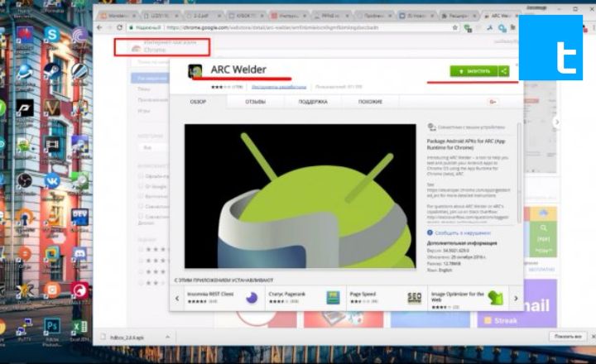Open Image Optimizer for the Web app
596x364 pixels.
(468, 299)
